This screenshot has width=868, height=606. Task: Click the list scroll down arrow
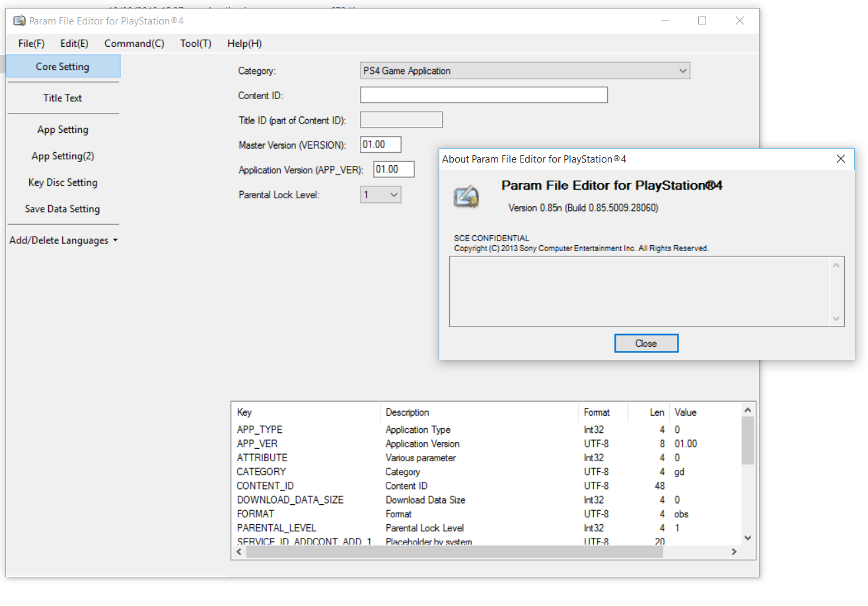click(748, 539)
